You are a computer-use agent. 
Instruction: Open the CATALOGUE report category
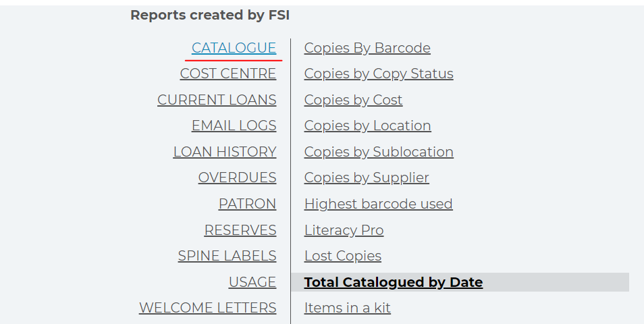pos(234,48)
